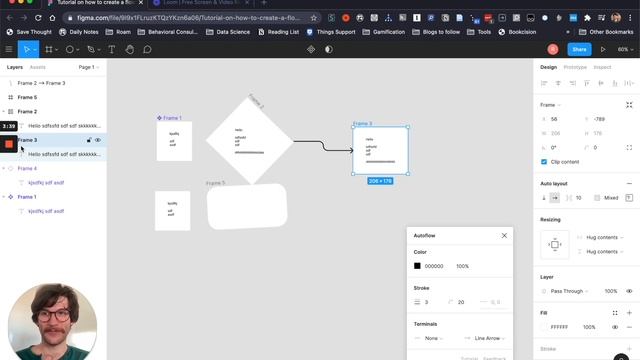Toggle layer visibility eye in Layer section
This screenshot has height=360, width=640.
pyautogui.click(x=629, y=291)
